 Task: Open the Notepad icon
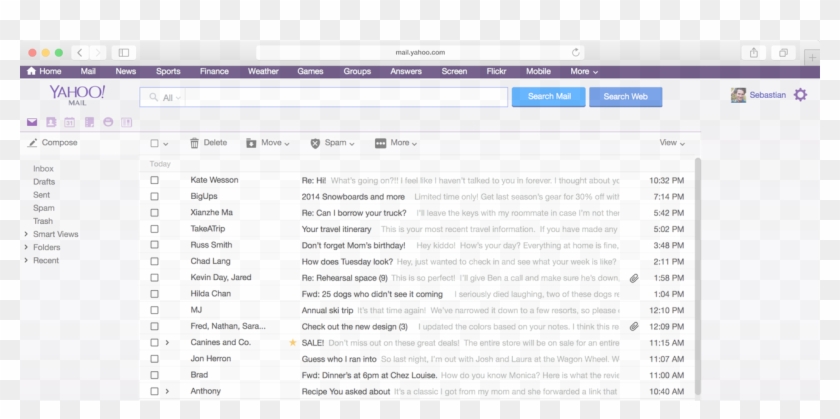89,122
